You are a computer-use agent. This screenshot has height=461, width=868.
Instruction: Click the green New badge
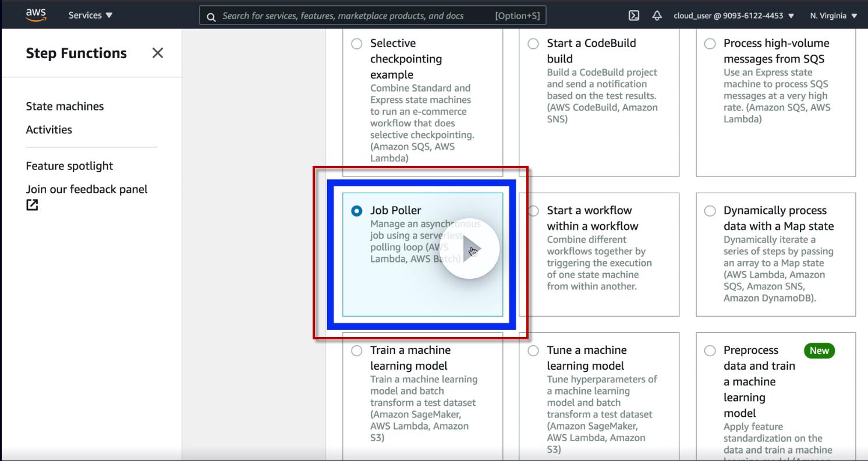pos(819,350)
